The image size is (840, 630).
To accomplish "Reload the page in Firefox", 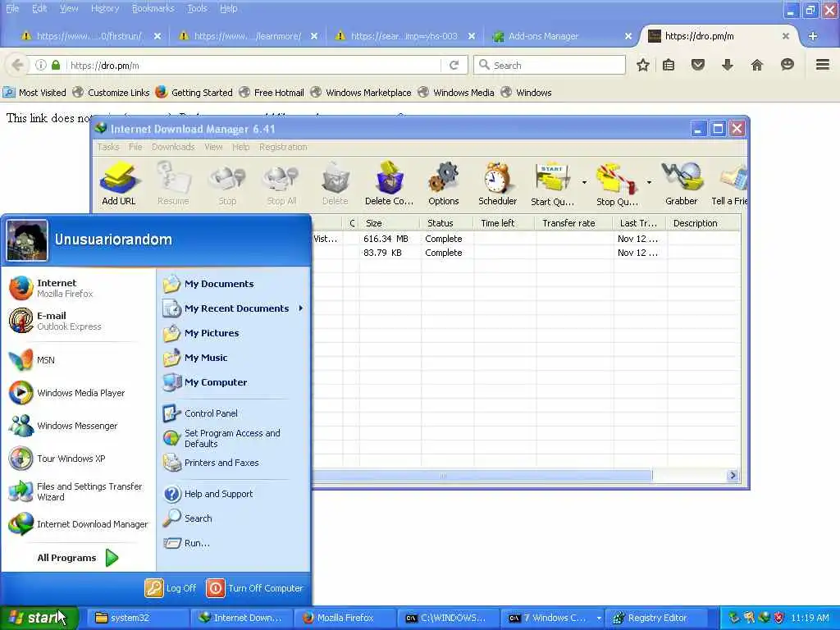I will click(454, 66).
